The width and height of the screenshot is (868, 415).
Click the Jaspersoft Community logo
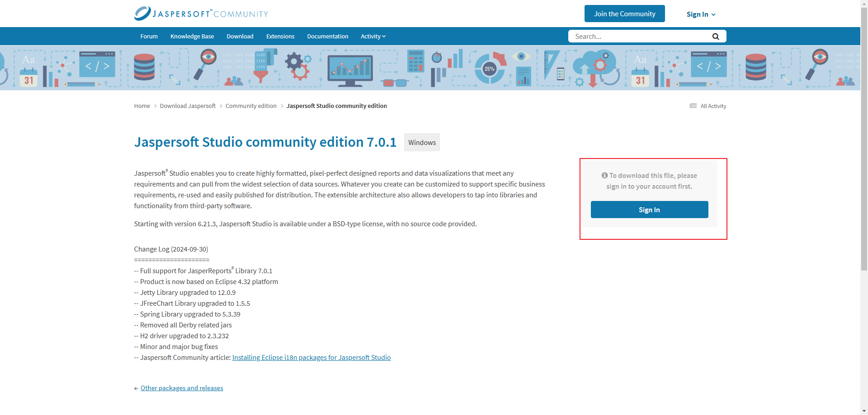click(201, 14)
